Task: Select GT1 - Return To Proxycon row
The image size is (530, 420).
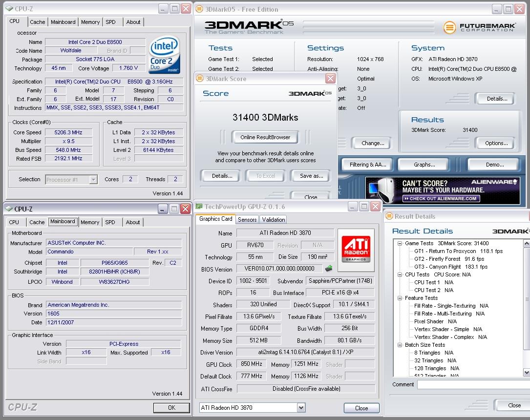Action: click(458, 251)
